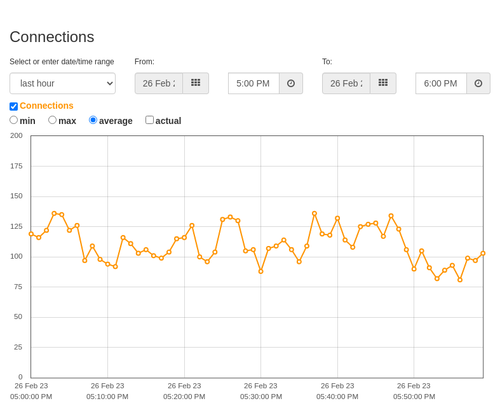Select the max radio button
500x403 pixels.
52,120
